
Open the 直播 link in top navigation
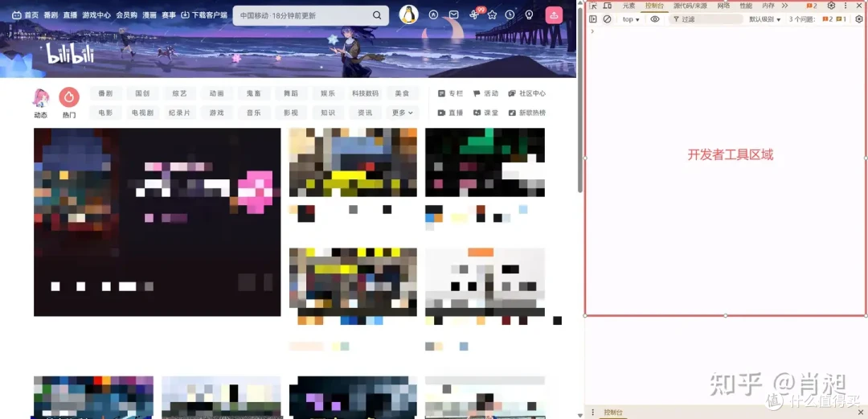pyautogui.click(x=70, y=15)
